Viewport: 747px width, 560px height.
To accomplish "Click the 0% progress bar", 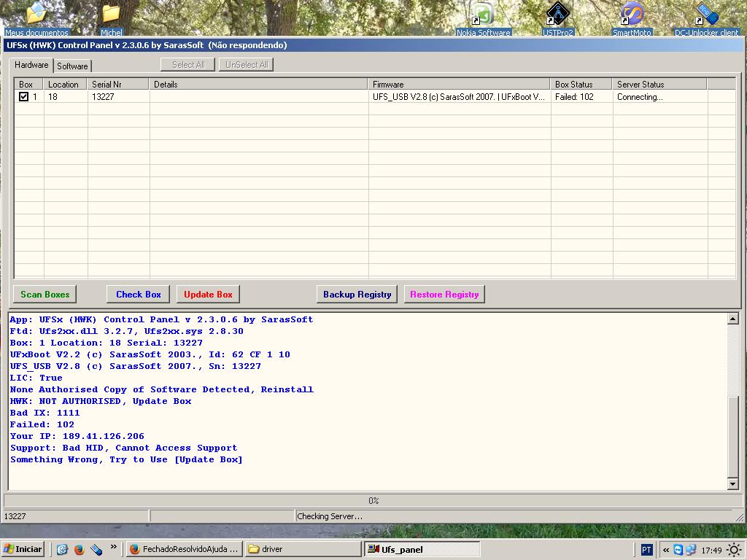I will (x=373, y=500).
